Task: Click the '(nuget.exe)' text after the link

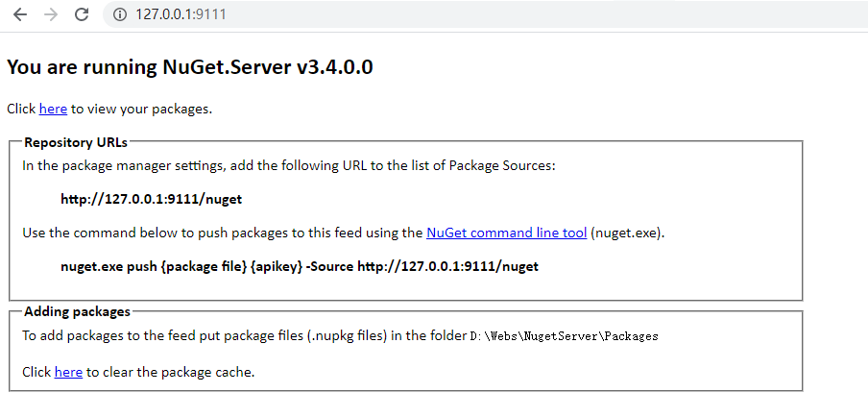Action: tap(627, 233)
